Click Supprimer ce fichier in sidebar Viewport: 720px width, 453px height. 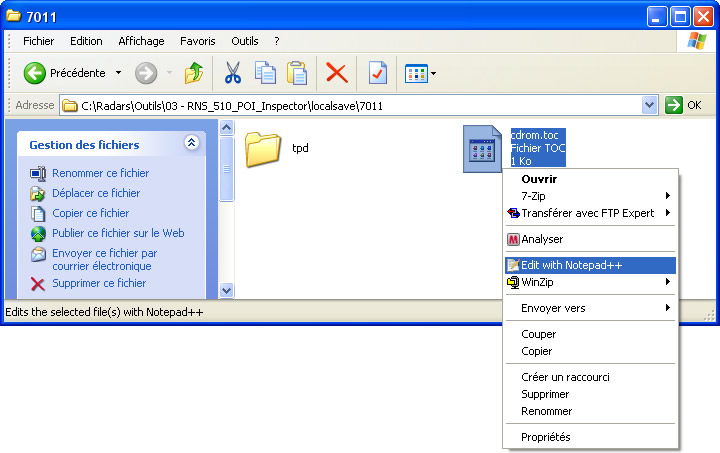pos(98,283)
